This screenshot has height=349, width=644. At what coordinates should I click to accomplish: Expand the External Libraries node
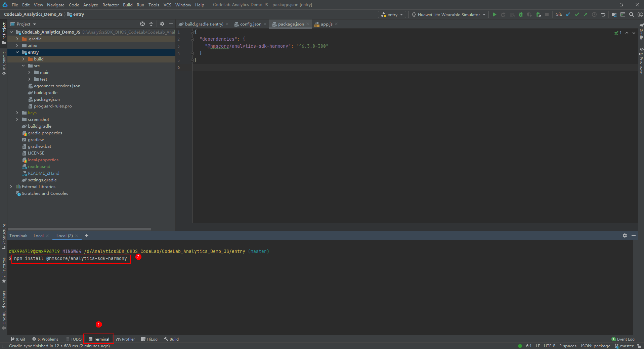coord(11,187)
